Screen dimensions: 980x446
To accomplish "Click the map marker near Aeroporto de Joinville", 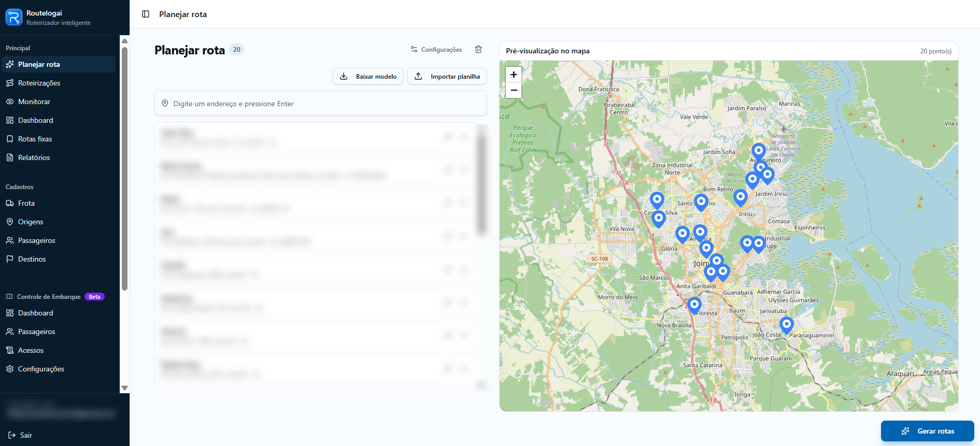I will [x=759, y=152].
